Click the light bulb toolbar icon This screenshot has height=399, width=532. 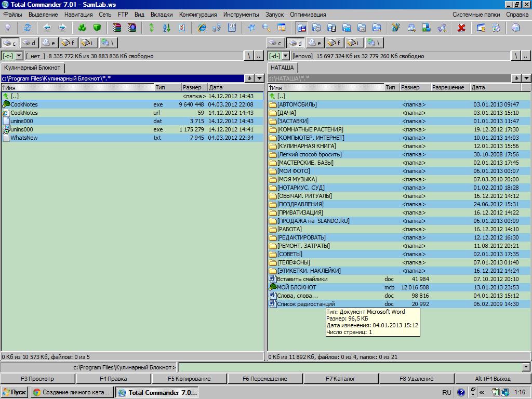tap(7, 28)
